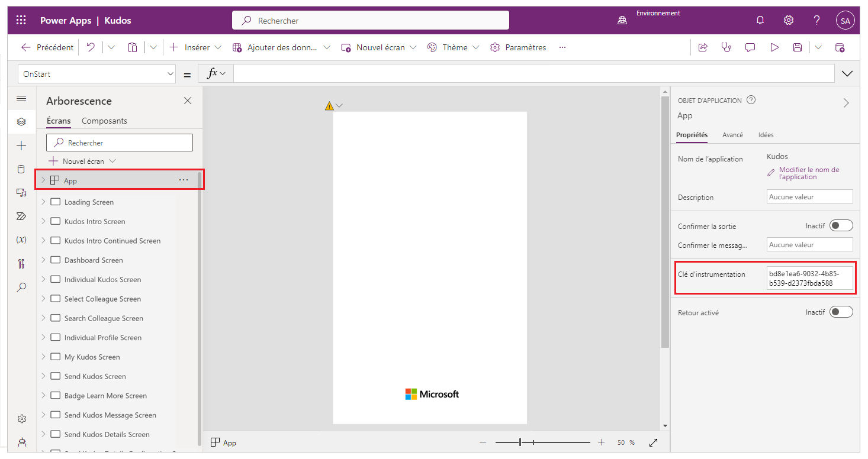Click the zoom in plus button
The image size is (868, 459).
tap(602, 442)
